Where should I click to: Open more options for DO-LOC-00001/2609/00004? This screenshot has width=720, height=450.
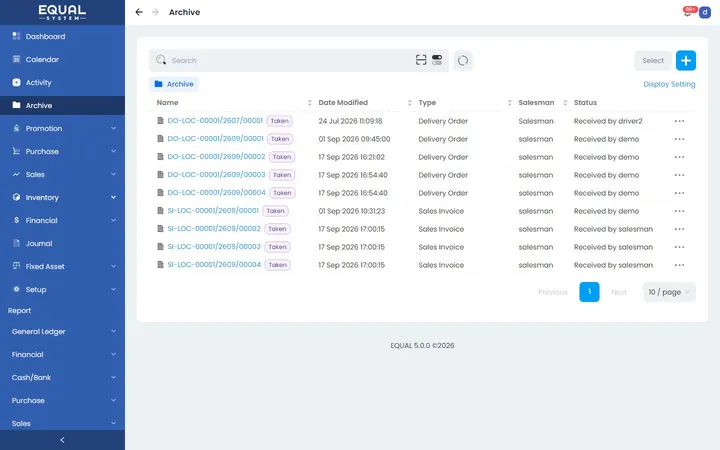tap(679, 193)
